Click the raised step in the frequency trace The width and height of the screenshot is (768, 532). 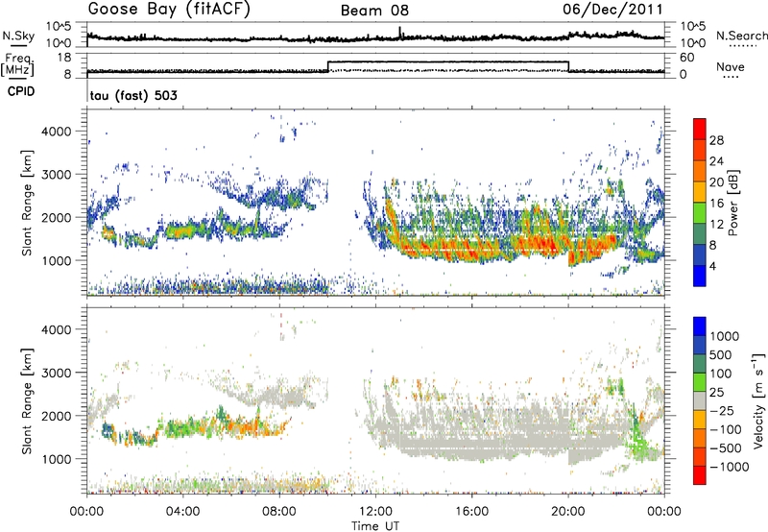(x=447, y=62)
